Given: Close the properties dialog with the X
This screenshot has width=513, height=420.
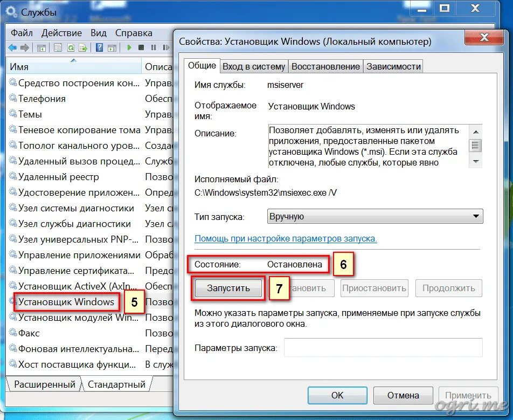Looking at the screenshot, I should point(483,37).
